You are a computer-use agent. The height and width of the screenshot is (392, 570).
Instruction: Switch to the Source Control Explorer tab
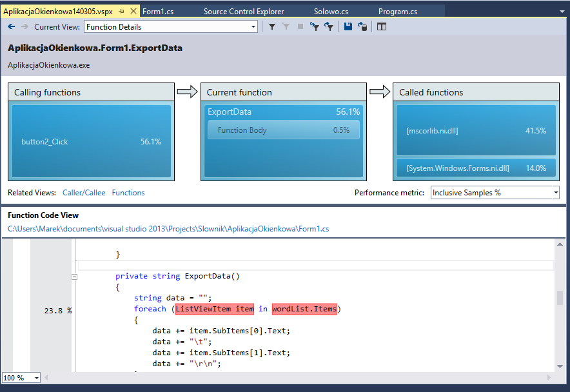coord(243,12)
